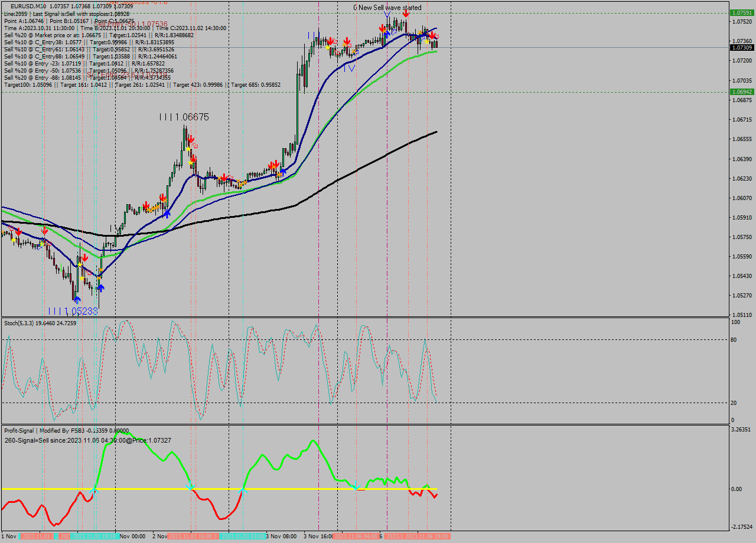Click the red sell arrow at the far-left chart edge
This screenshot has height=543, width=756.
(18, 230)
